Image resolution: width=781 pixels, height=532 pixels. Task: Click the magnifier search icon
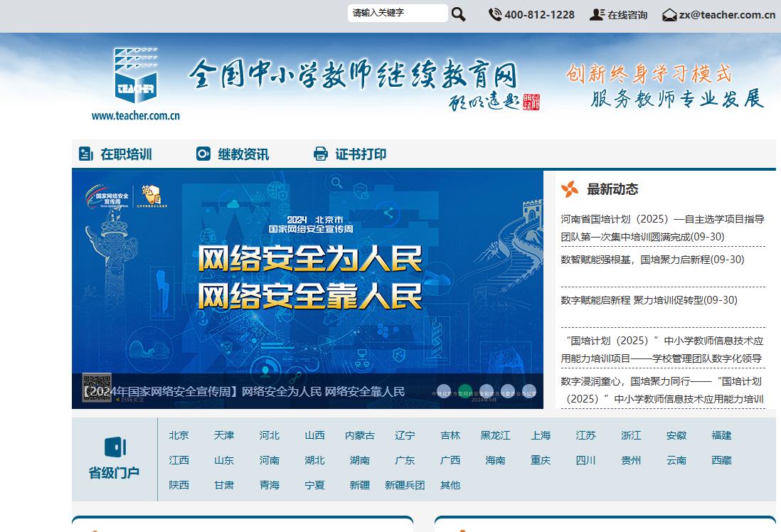coord(459,14)
